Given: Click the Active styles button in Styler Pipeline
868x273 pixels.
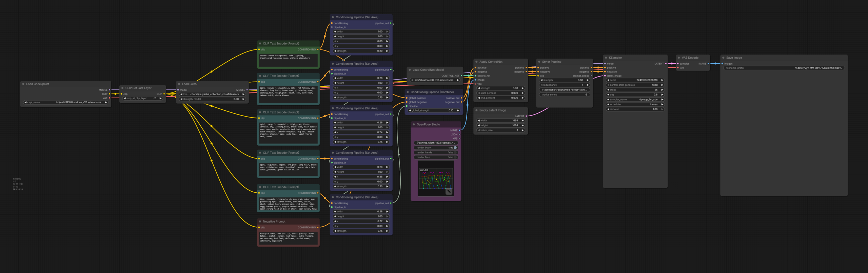Looking at the screenshot, I should coord(564,95).
